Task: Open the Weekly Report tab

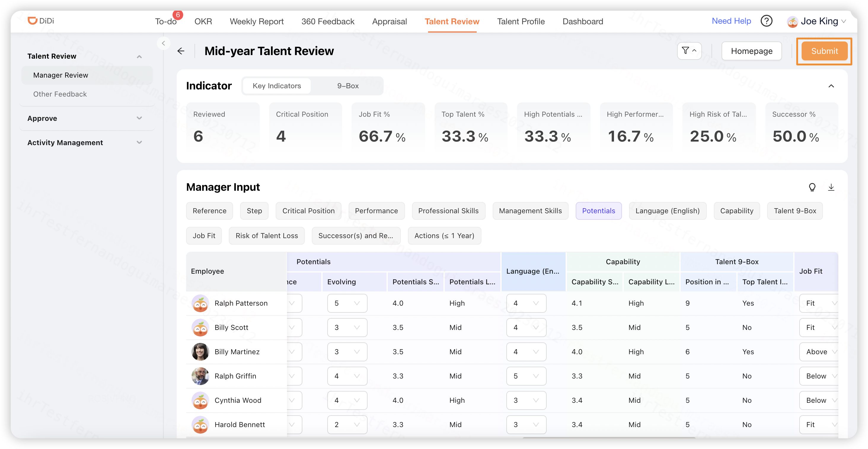Action: coord(256,22)
